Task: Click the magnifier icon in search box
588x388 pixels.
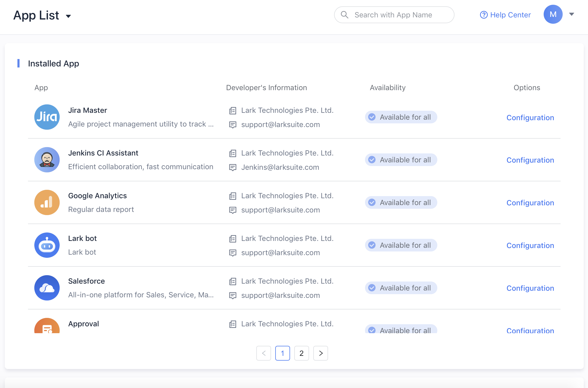Action: 344,15
